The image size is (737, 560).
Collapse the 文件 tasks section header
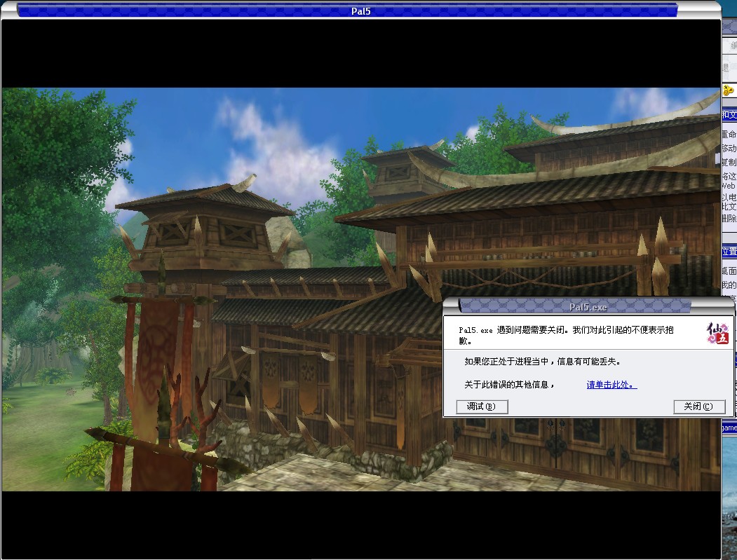[x=729, y=115]
